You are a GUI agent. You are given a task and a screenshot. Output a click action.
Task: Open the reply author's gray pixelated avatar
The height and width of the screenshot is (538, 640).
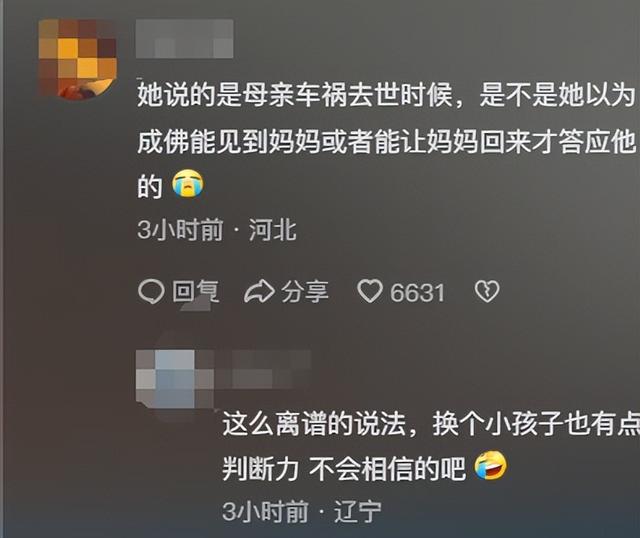[x=175, y=380]
